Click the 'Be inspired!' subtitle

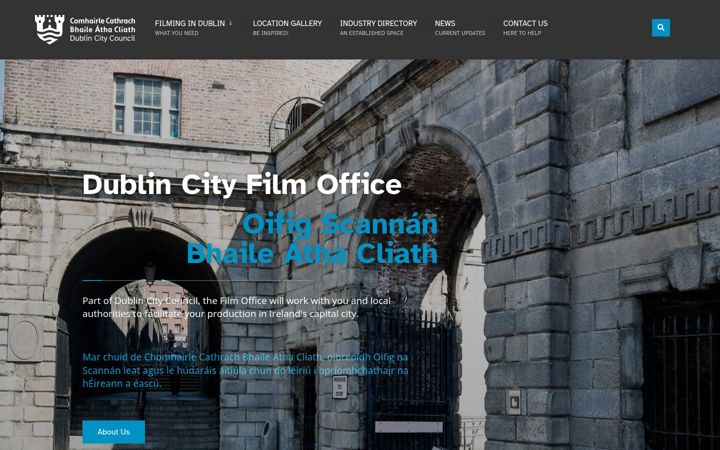point(270,33)
